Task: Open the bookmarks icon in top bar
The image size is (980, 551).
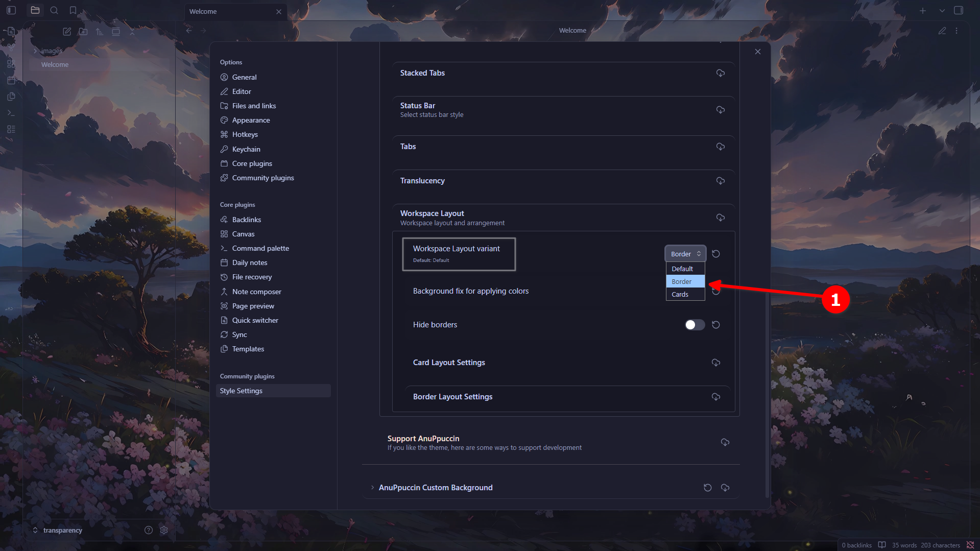Action: pyautogui.click(x=73, y=10)
